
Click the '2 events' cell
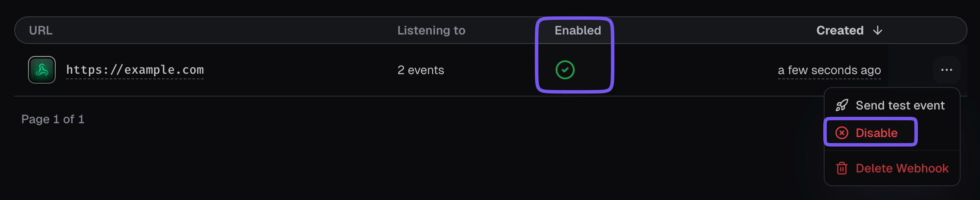coord(420,70)
